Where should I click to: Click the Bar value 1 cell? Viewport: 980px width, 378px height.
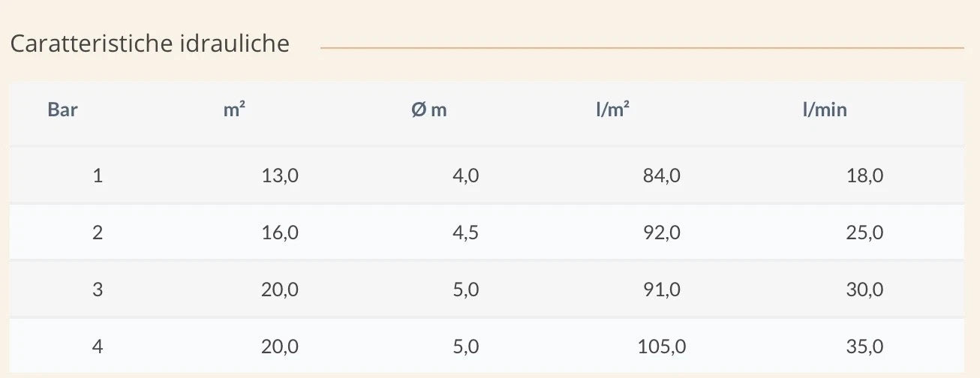[98, 176]
